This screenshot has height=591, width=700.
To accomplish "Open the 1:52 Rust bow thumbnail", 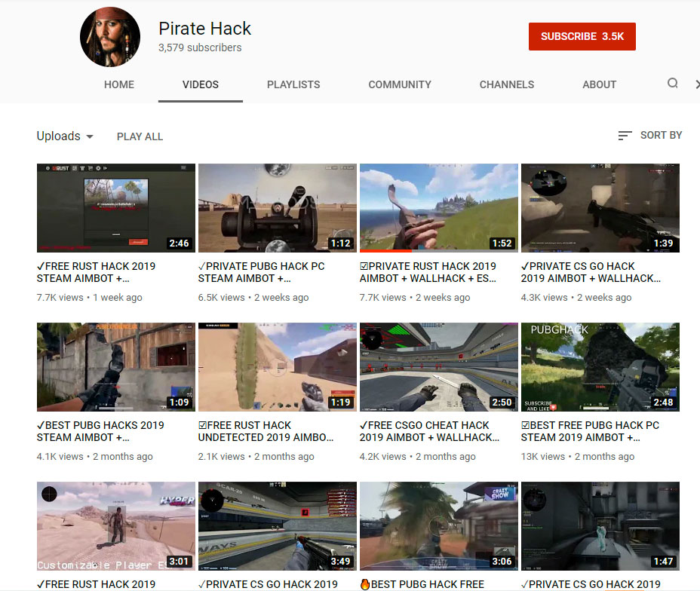I will 439,208.
